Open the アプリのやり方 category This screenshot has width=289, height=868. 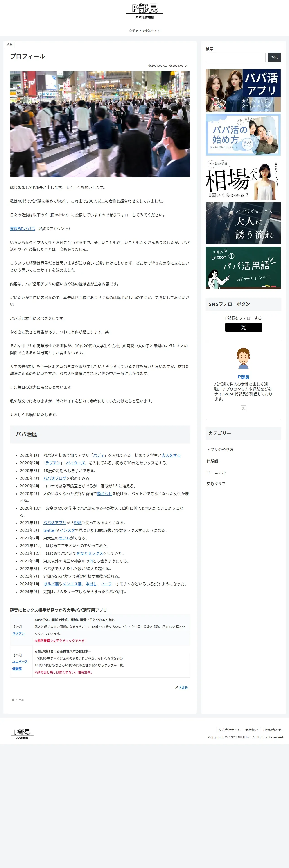(x=220, y=450)
